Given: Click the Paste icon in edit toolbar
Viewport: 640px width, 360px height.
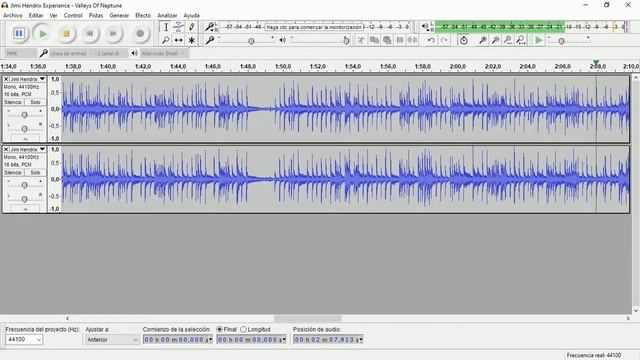Looking at the screenshot, I should click(387, 40).
